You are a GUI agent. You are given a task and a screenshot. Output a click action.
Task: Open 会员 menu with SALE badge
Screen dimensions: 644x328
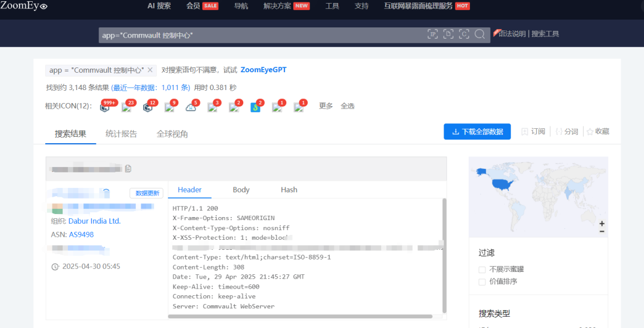[x=202, y=6]
